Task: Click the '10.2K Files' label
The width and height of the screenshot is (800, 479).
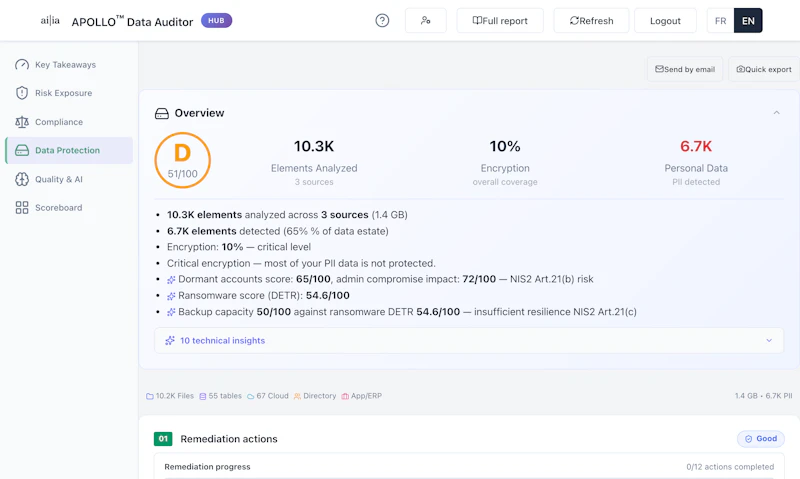Action: pyautogui.click(x=175, y=396)
